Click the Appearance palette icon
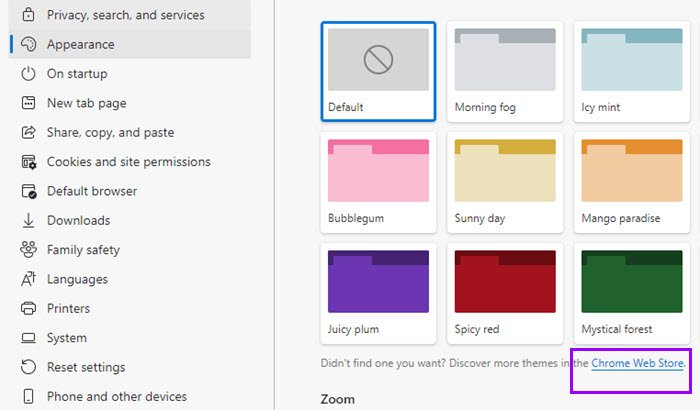Screen dimensions: 700x410 pos(28,44)
